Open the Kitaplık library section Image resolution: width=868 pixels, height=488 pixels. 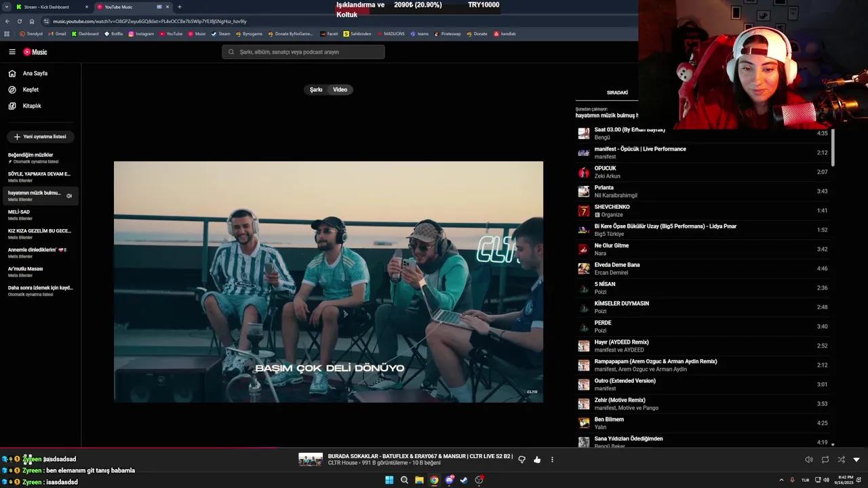tap(32, 106)
